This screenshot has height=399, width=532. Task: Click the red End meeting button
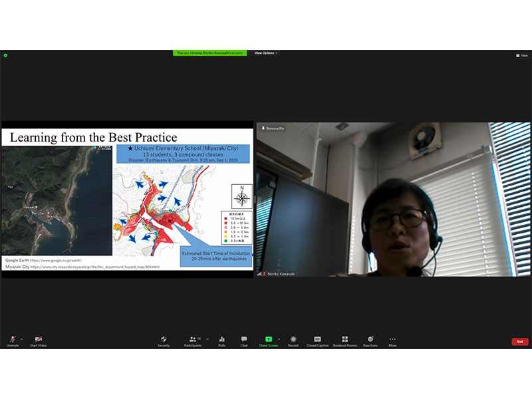coord(520,341)
